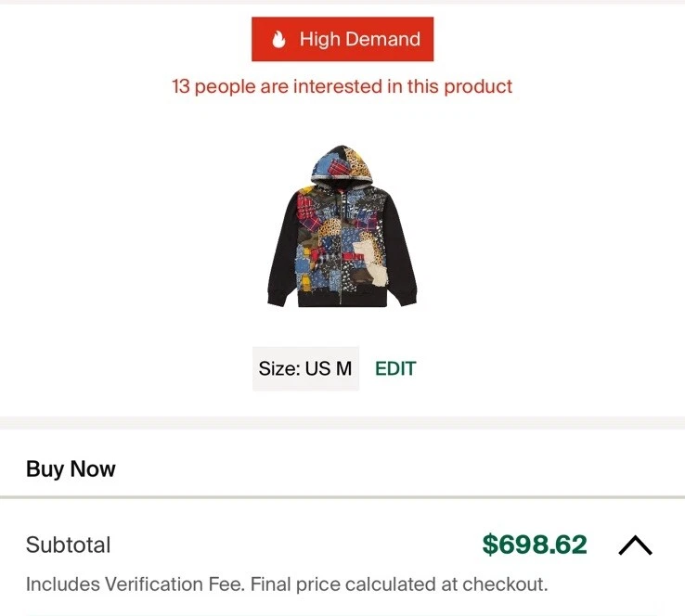Click the underline beneath Buy Now heading
Viewport: 685px width, 616px height.
point(342,497)
